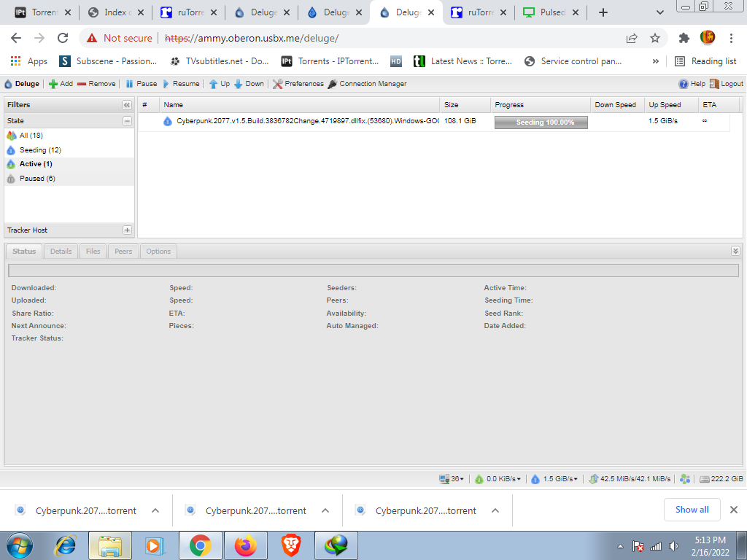Click protocol traffic 42.5 MiB/s status
The width and height of the screenshot is (747, 560).
pos(630,479)
